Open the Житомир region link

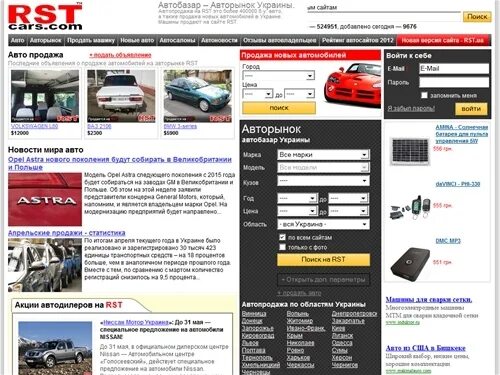(x=300, y=321)
